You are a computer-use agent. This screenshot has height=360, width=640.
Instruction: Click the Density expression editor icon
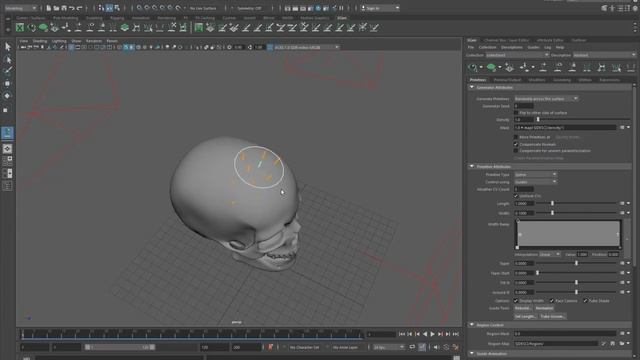tap(622, 128)
